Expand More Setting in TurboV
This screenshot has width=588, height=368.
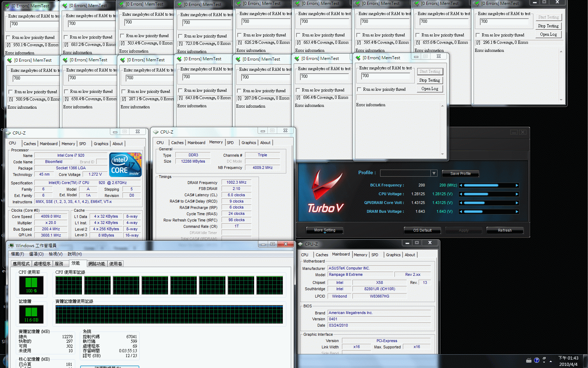[x=324, y=230]
